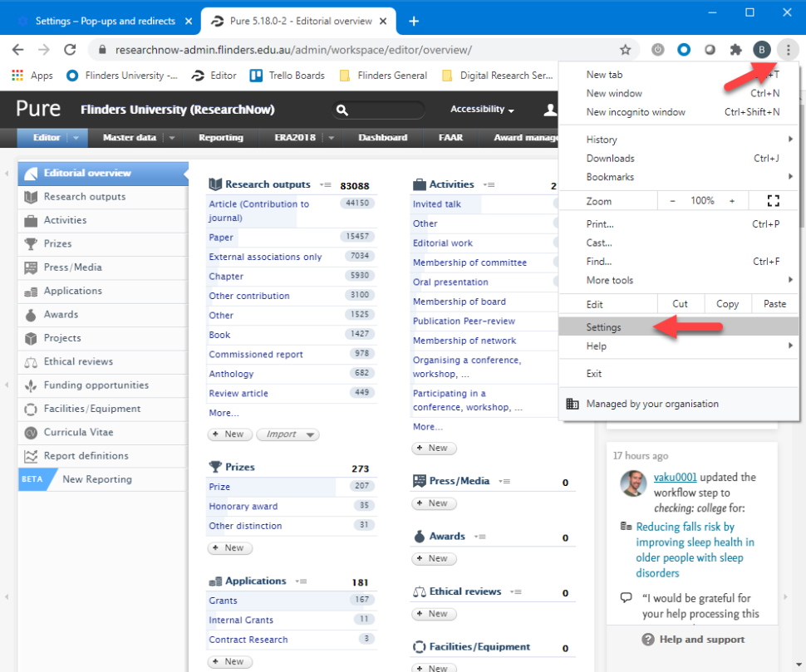Reload the page
The width and height of the screenshot is (806, 672).
tap(70, 50)
